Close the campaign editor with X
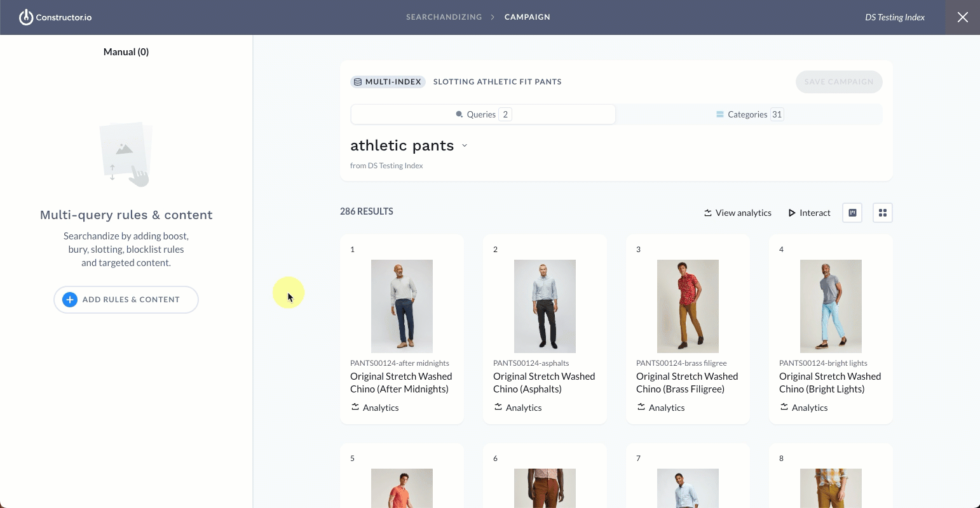Screen dimensions: 980x508 pyautogui.click(x=963, y=17)
